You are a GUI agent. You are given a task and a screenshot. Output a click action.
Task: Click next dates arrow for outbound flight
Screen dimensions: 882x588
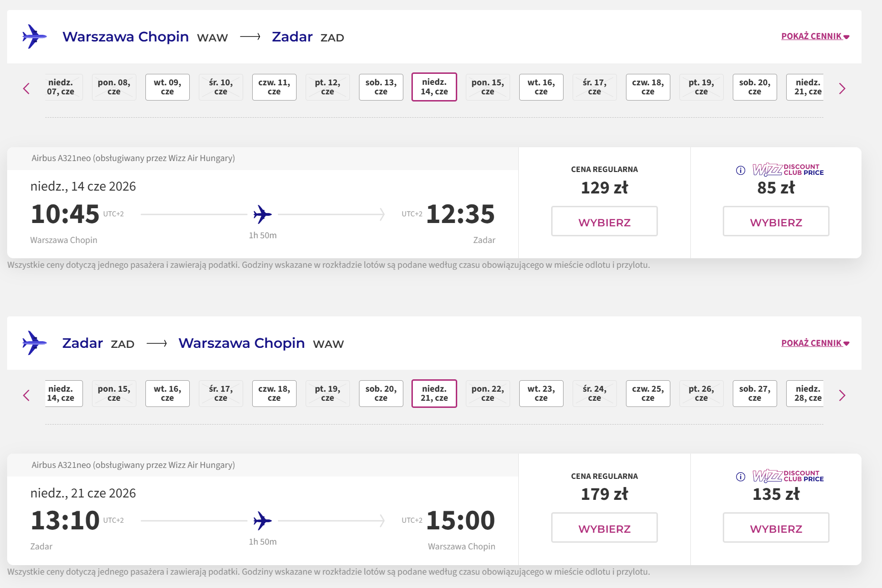coord(842,89)
